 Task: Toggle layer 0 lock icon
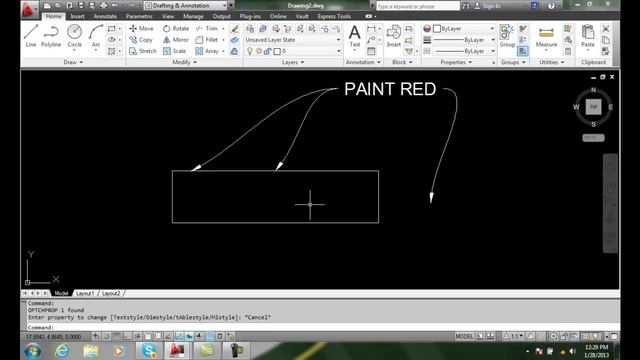tap(267, 51)
